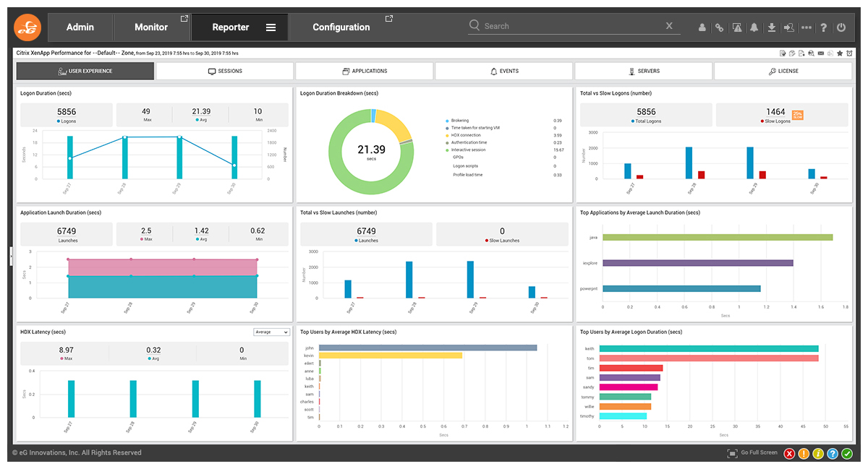Mark dashboard as favorite with star icon
The image size is (868, 469).
point(840,53)
